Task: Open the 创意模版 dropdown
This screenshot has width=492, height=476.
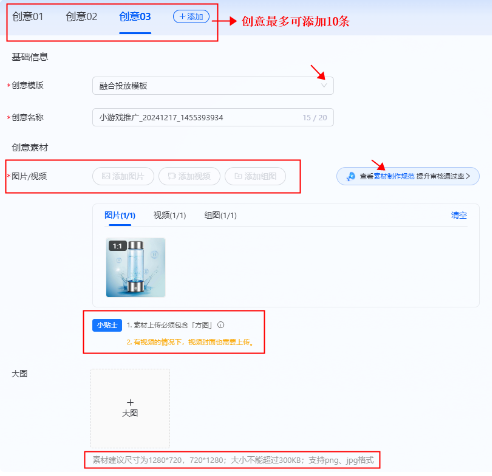Action: pos(213,86)
